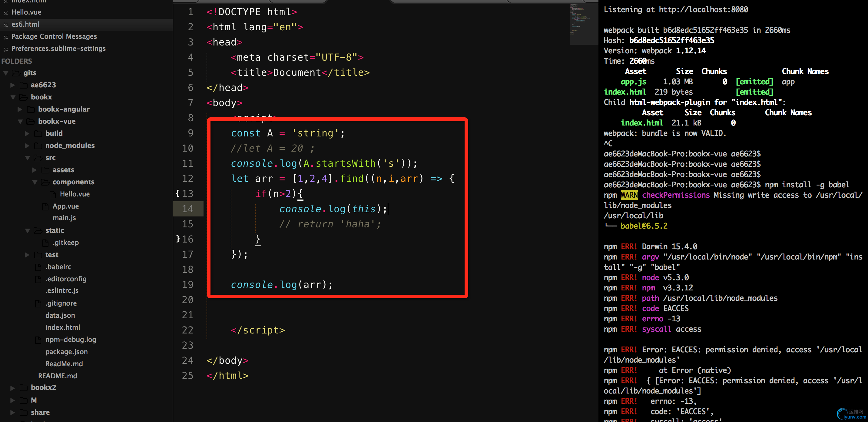The width and height of the screenshot is (868, 422).
Task: Open package.json in the sidebar
Action: [x=66, y=351]
